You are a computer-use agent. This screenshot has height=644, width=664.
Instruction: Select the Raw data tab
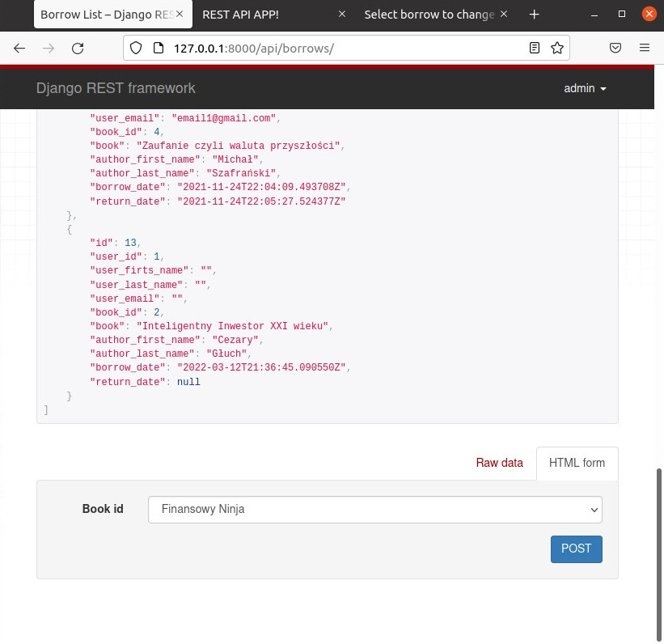coord(499,464)
